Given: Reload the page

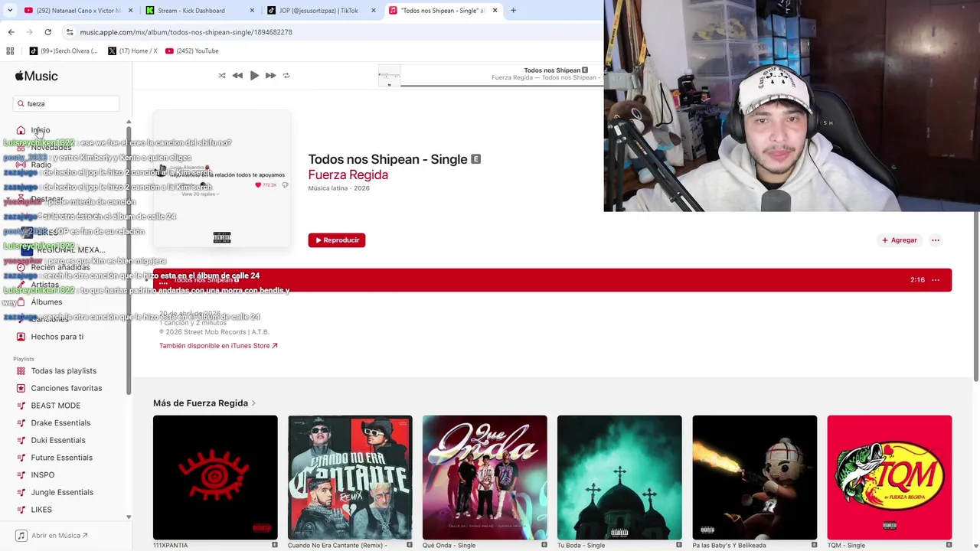Looking at the screenshot, I should 47,32.
